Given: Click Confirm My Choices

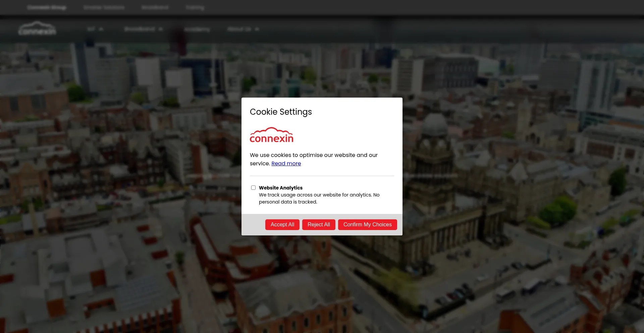Looking at the screenshot, I should (x=367, y=225).
